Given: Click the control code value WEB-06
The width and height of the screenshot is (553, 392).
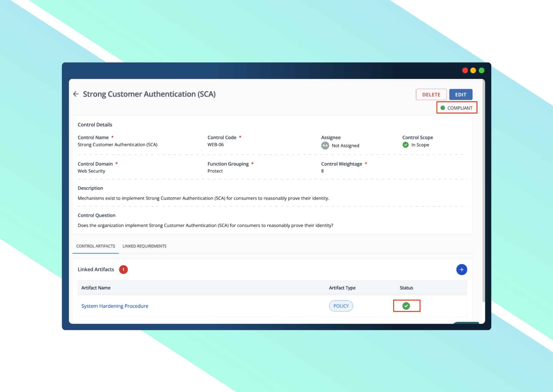Looking at the screenshot, I should (215, 145).
